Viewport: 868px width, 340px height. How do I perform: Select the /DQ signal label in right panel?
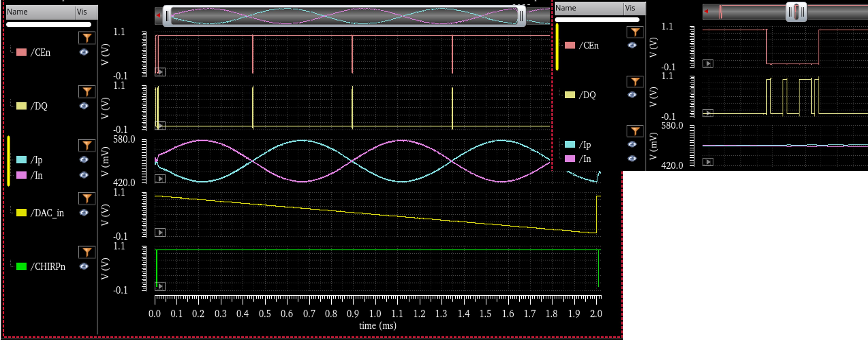click(x=587, y=95)
